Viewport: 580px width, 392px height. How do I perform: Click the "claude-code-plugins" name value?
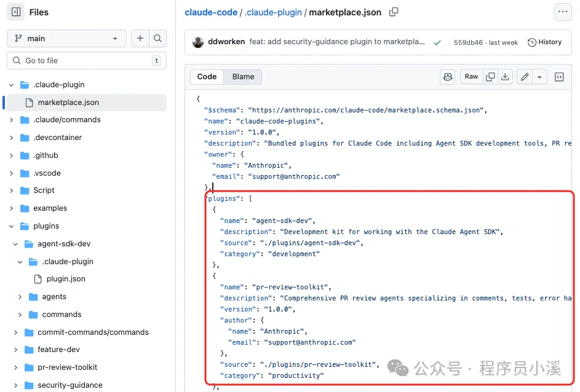[x=277, y=121]
